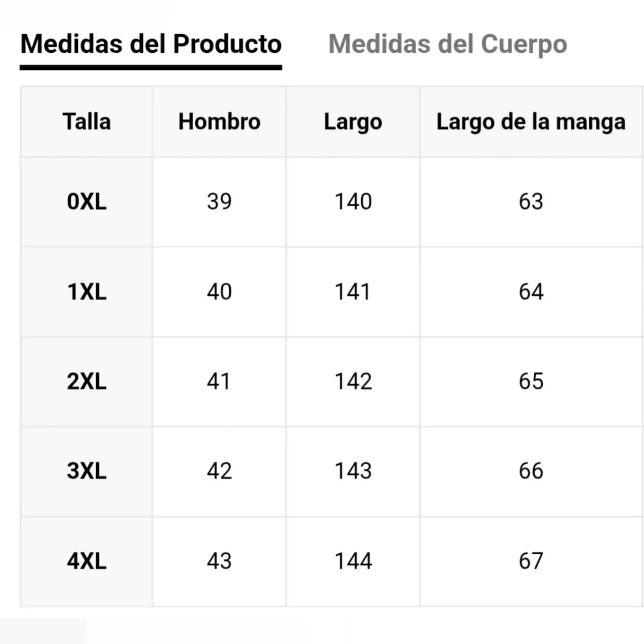The width and height of the screenshot is (644, 644).
Task: Click Largo value 143 in 3XL row
Action: pyautogui.click(x=353, y=471)
